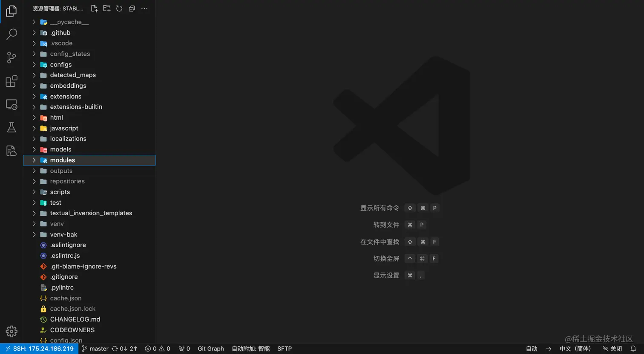This screenshot has height=354, width=644.
Task: Select the outputs folder
Action: point(89,171)
